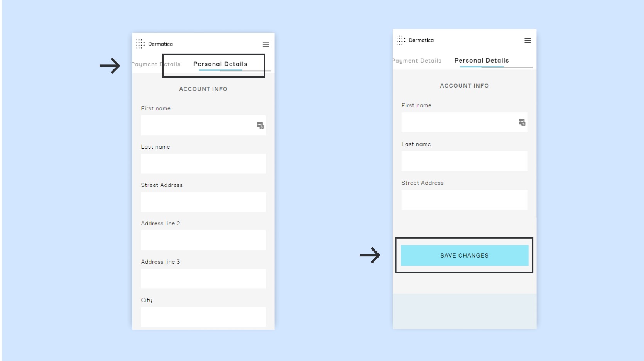Image resolution: width=644 pixels, height=361 pixels.
Task: Click the teal underline indicator below Personal Details
Action: tap(482, 66)
